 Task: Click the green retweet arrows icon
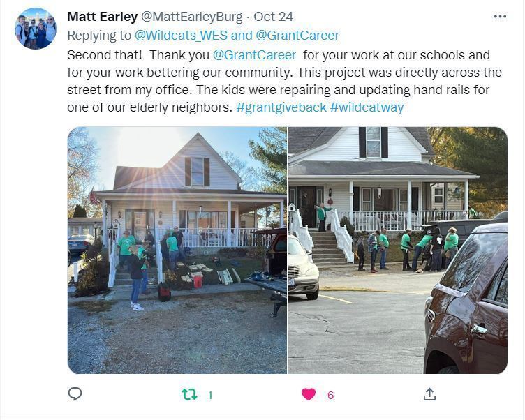[189, 394]
